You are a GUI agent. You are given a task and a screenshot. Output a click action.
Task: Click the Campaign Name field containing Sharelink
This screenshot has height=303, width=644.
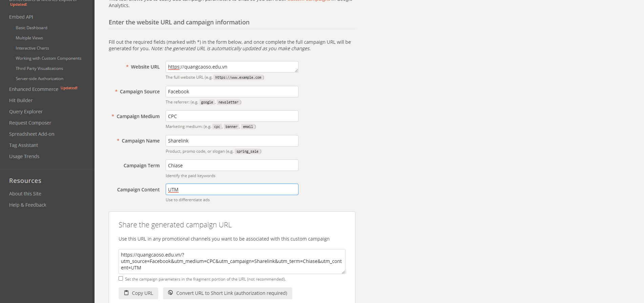point(232,141)
